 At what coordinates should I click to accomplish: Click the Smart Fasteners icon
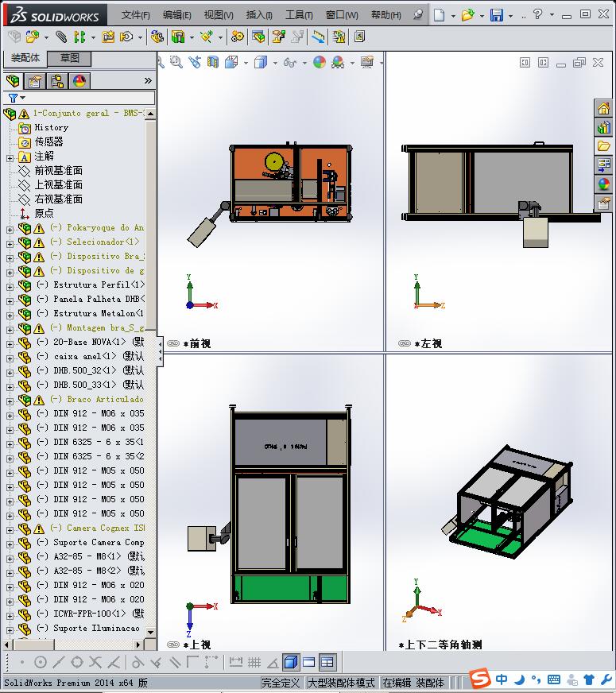(x=108, y=37)
